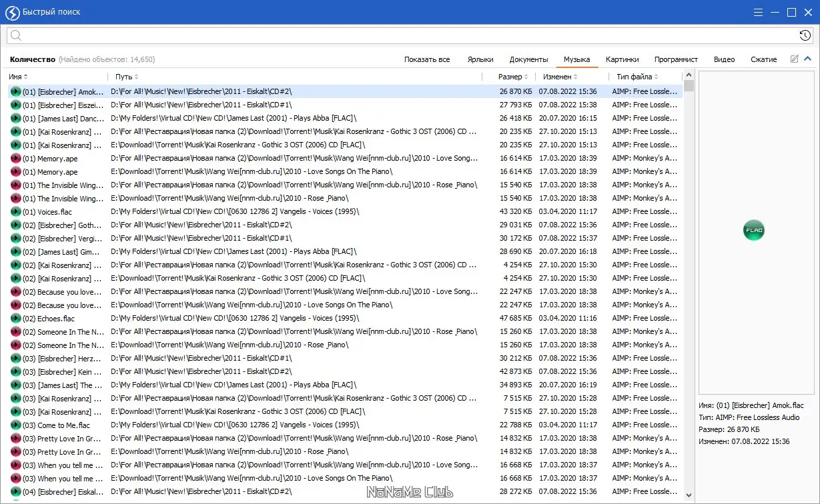
Task: Select size cell 42 873 КБ
Action: click(x=515, y=371)
